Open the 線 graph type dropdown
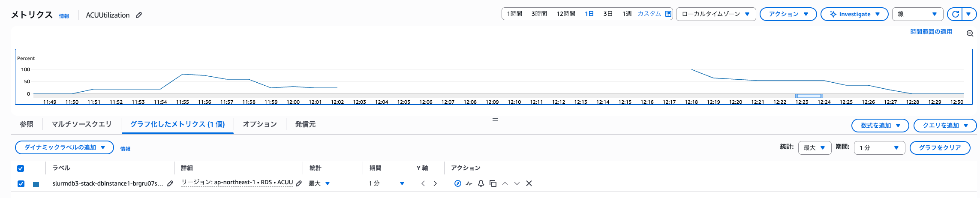The width and height of the screenshot is (980, 198). point(918,14)
